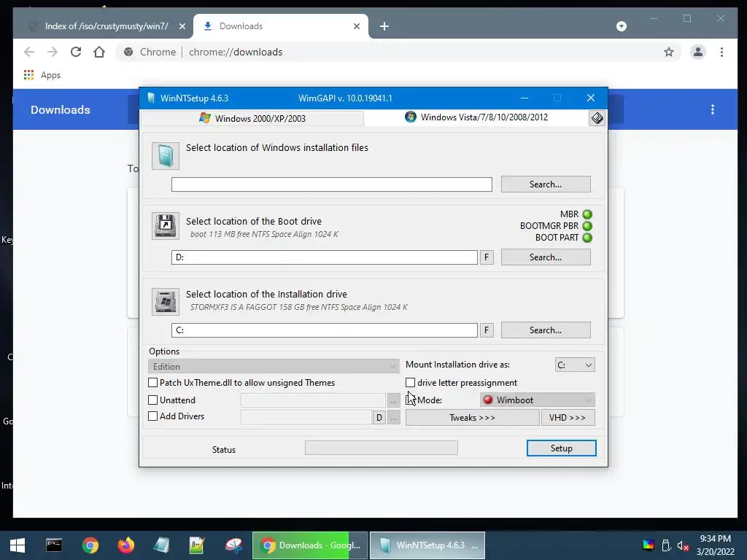Click the Windows installation files icon

pyautogui.click(x=166, y=156)
